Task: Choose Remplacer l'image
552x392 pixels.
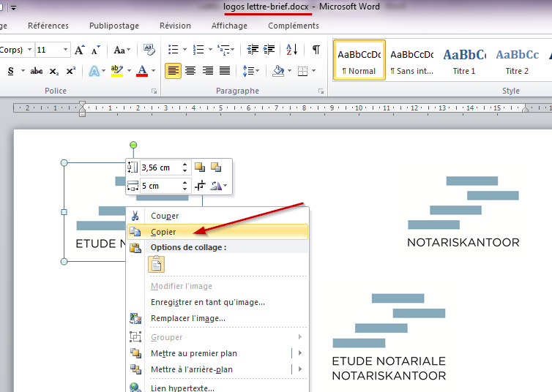Action: (x=217, y=319)
